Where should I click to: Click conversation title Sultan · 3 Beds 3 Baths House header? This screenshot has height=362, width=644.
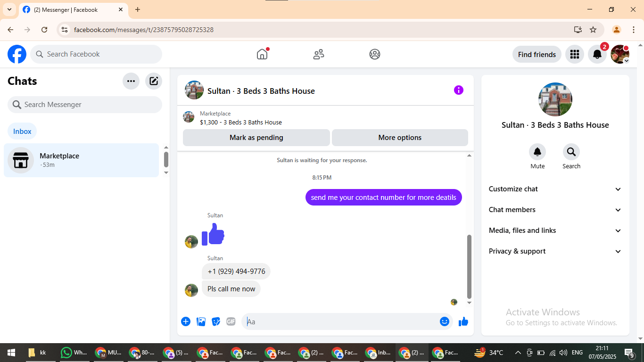261,91
